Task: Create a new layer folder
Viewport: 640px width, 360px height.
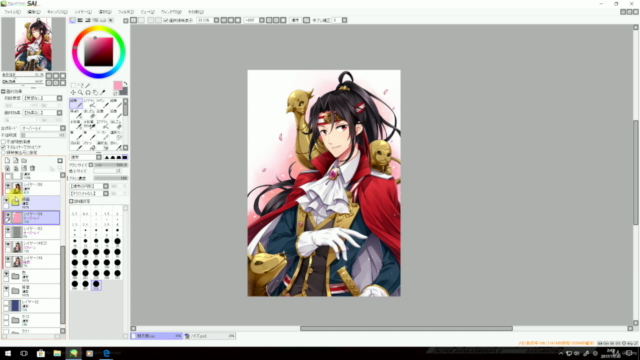Action: (x=24, y=160)
